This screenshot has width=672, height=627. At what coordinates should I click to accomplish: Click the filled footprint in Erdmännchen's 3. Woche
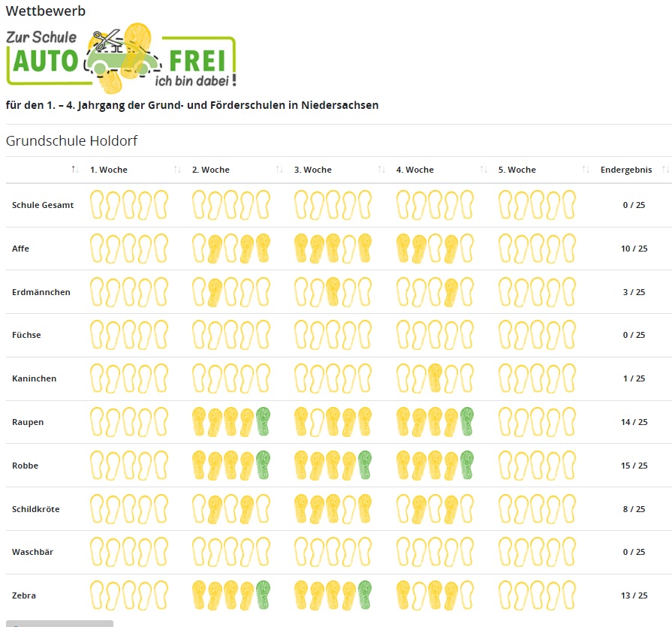click(333, 291)
